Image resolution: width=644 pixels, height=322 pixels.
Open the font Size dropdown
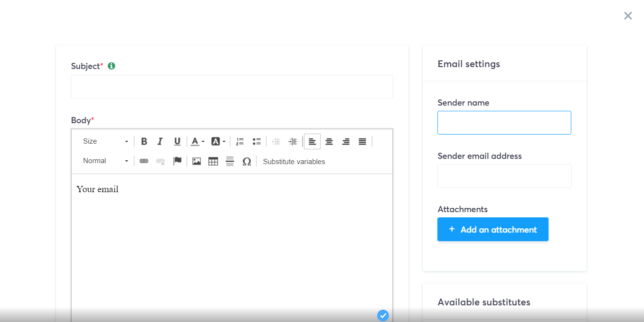(x=104, y=141)
